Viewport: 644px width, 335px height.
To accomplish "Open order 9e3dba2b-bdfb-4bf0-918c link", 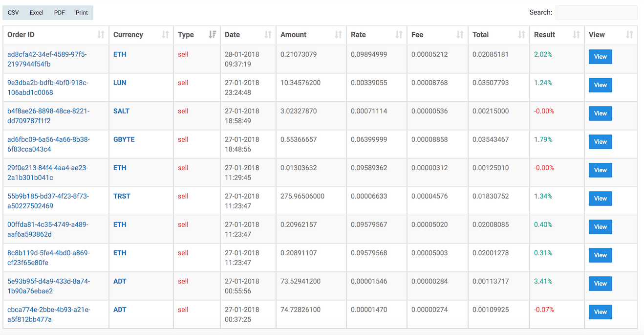I will coord(48,88).
